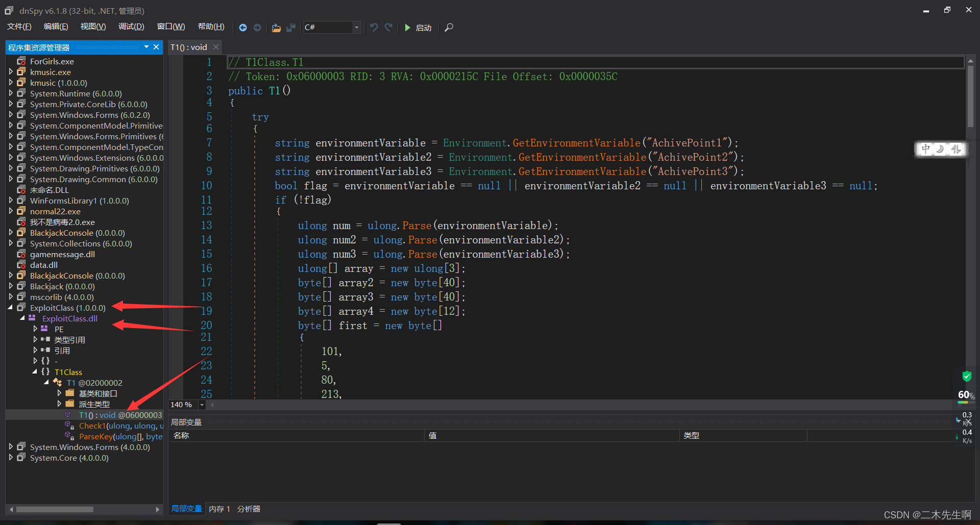Click the IME 中 language indicator
980x525 pixels.
point(925,149)
